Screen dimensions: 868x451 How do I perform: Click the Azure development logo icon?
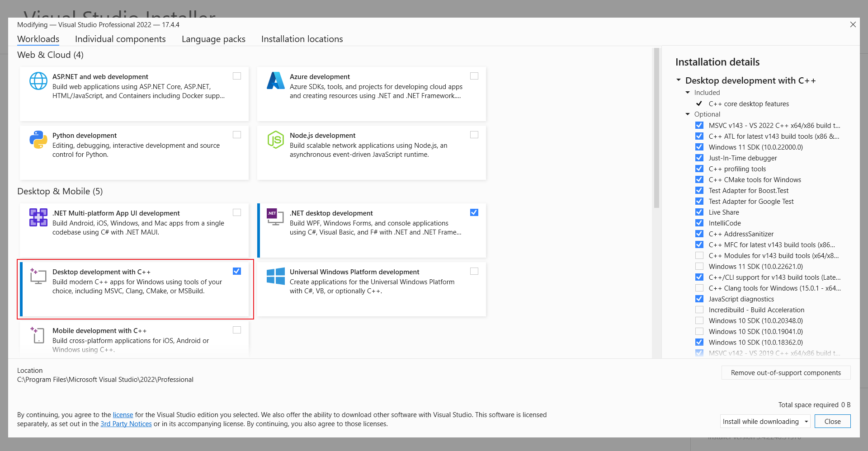tap(275, 80)
